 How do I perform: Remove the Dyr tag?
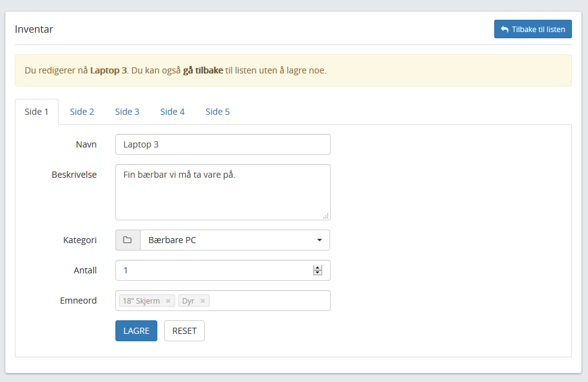tap(202, 301)
